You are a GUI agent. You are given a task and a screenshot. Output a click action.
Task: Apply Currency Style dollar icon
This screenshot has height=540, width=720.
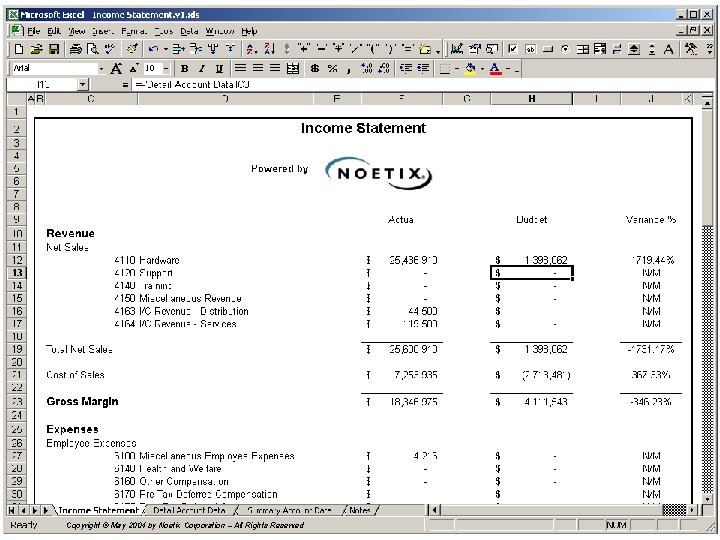tap(315, 68)
